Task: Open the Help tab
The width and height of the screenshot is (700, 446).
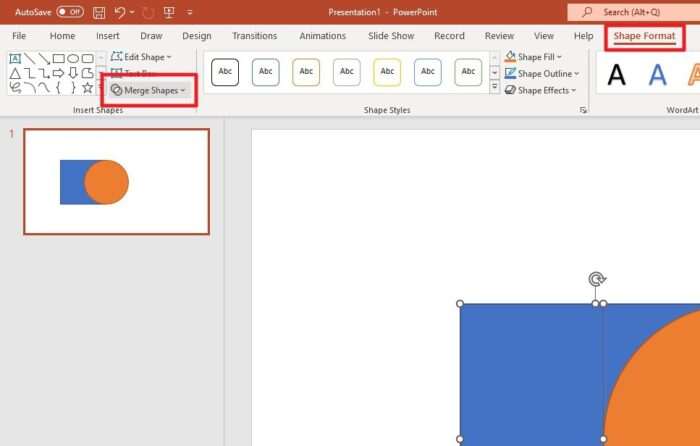Action: coord(583,36)
